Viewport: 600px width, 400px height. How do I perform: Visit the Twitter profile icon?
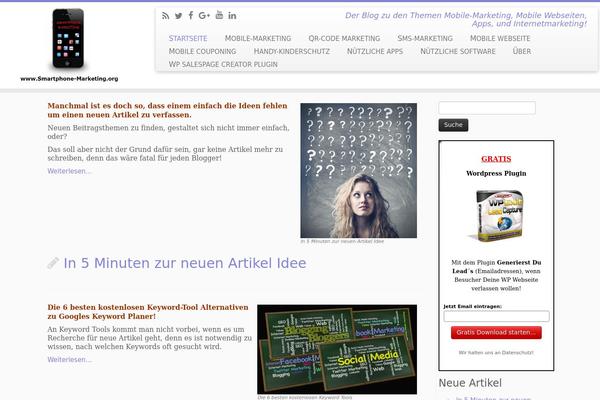click(178, 16)
